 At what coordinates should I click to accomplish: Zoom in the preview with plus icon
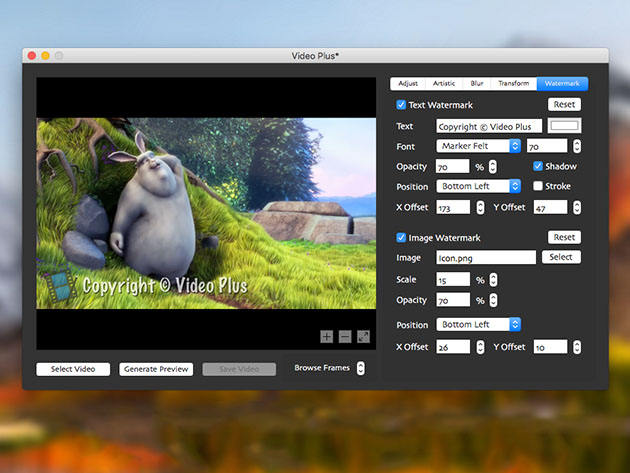pyautogui.click(x=326, y=336)
